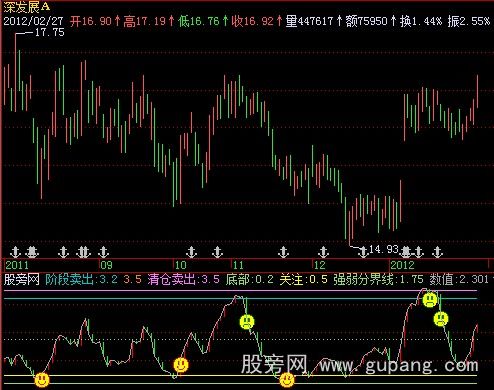This screenshot has width=494, height=390.
Task: Select the open price 开16.90
Action: pyautogui.click(x=91, y=21)
